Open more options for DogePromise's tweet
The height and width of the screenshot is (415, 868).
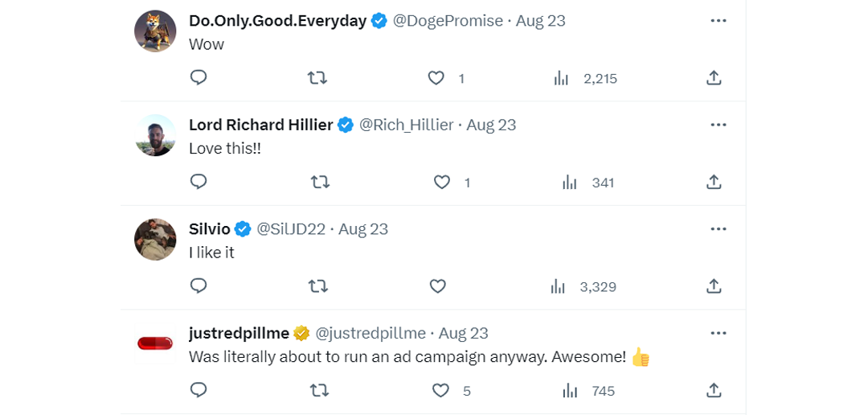pos(718,21)
